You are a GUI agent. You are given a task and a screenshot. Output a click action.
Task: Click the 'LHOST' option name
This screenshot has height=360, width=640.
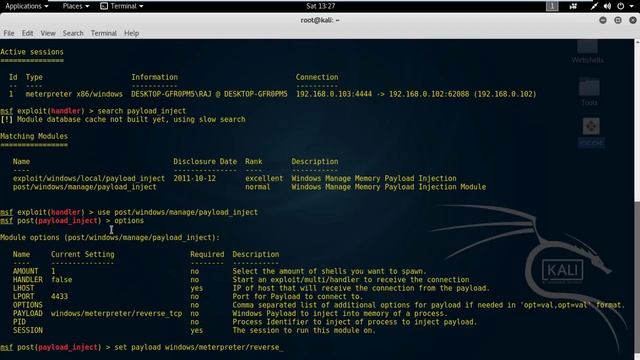click(x=23, y=288)
